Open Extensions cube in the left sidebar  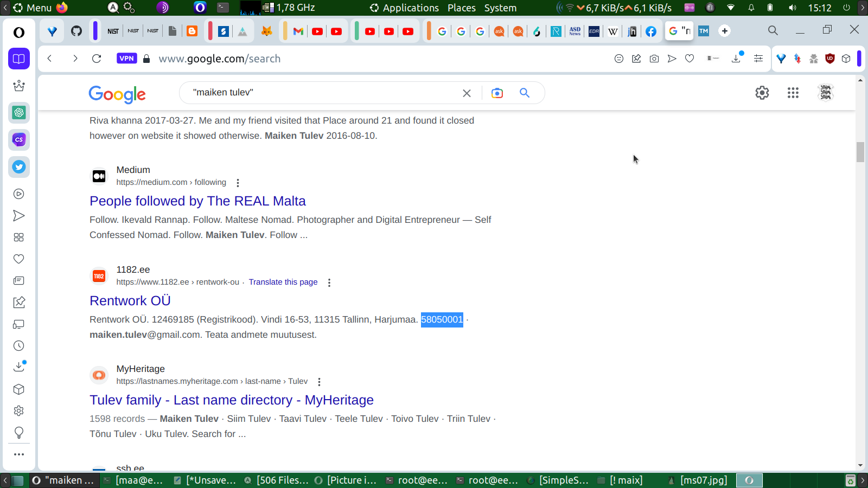pos(19,389)
